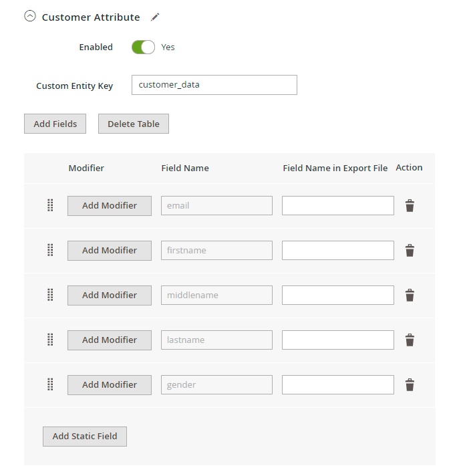Grab the drag handle of email row
The height and width of the screenshot is (476, 457).
[x=50, y=205]
